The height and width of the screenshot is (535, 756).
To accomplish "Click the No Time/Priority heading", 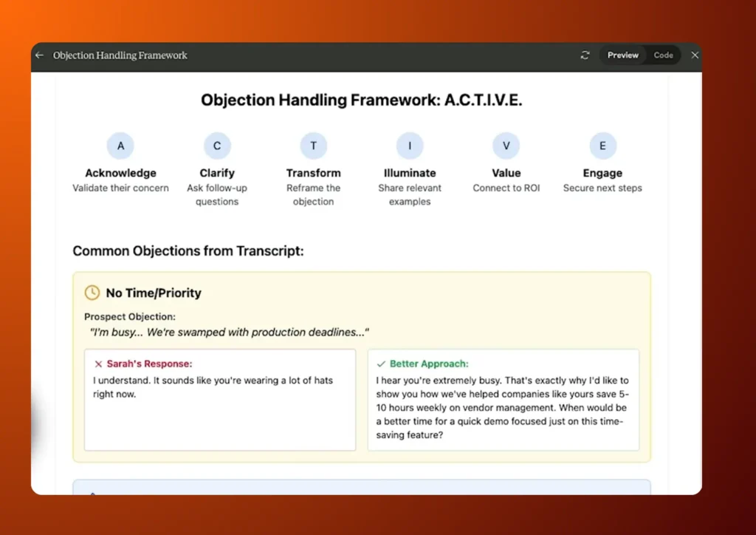I will click(154, 293).
